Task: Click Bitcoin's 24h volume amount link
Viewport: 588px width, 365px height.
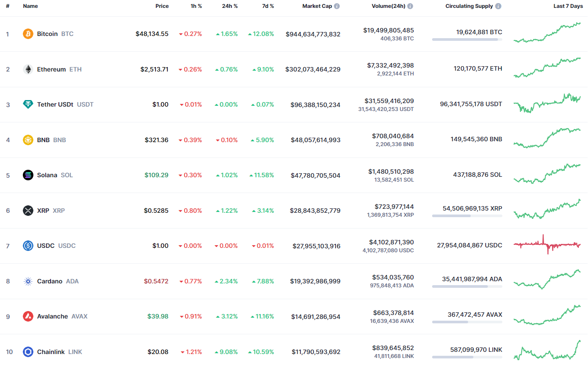Action: click(388, 30)
